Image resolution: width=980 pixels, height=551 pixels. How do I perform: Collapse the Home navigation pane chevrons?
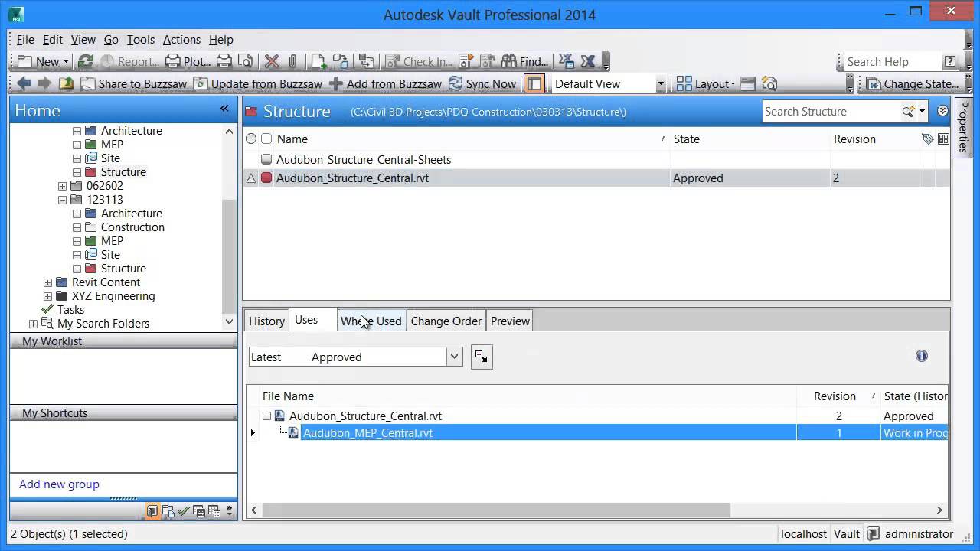(224, 109)
